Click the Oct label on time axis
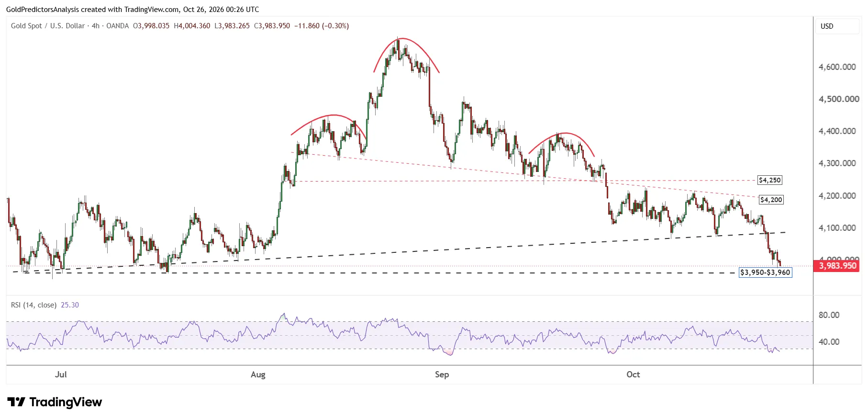 (x=633, y=375)
